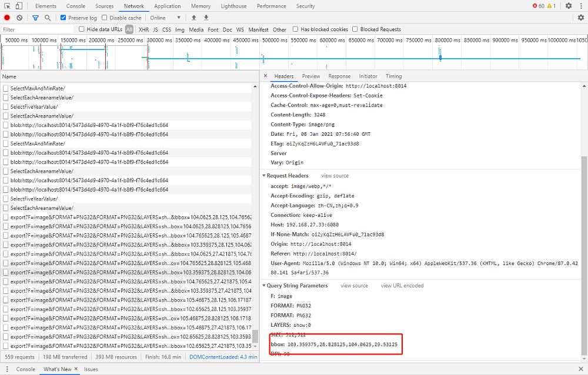Open the Customize DevTools three-dot menu
The width and height of the screenshot is (588, 375).
tap(581, 6)
